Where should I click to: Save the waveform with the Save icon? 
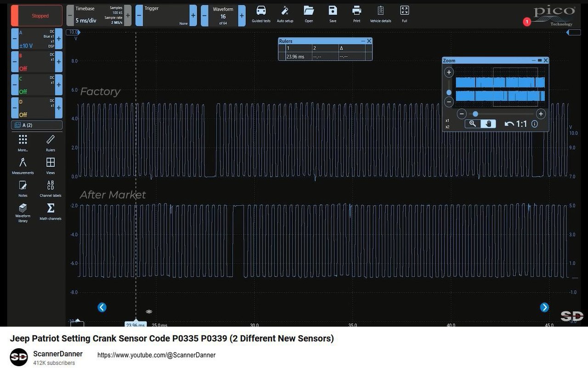pos(333,14)
